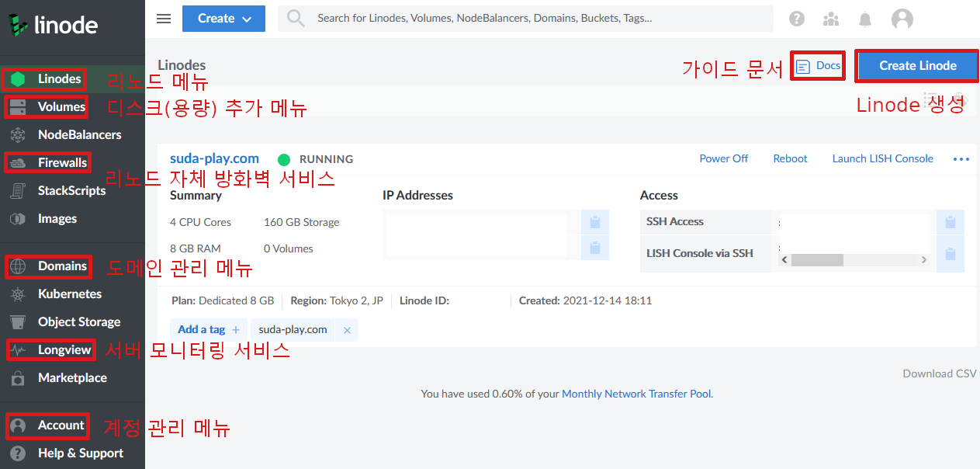Copy the first IP address with clipboard icon
980x469 pixels.
pyautogui.click(x=595, y=222)
